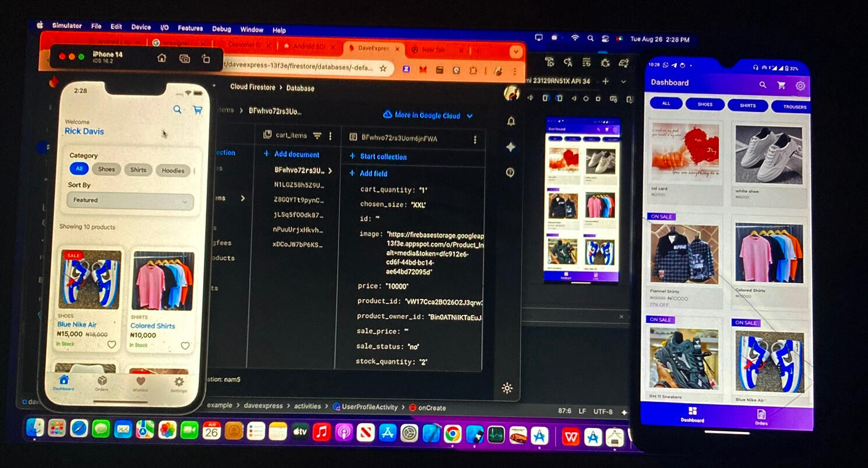Viewport: 868px width, 468px height.
Task: Add to wishlist heart on Blue Nike Air
Action: pyautogui.click(x=111, y=344)
